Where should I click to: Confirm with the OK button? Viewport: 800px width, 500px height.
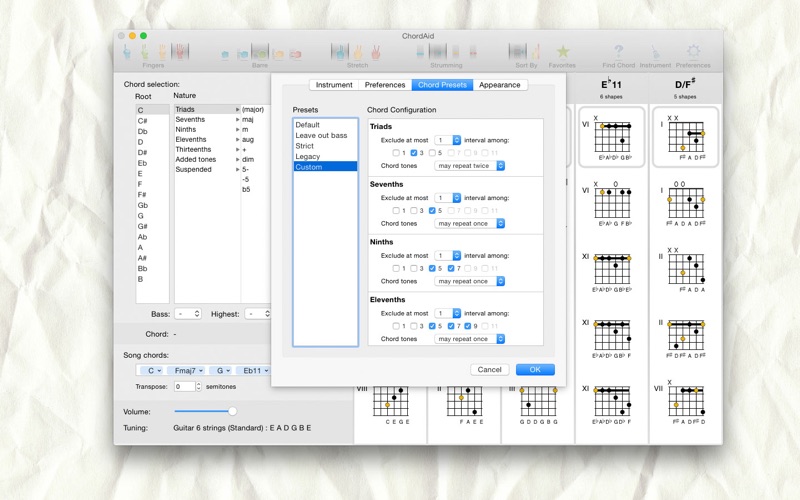[x=535, y=369]
